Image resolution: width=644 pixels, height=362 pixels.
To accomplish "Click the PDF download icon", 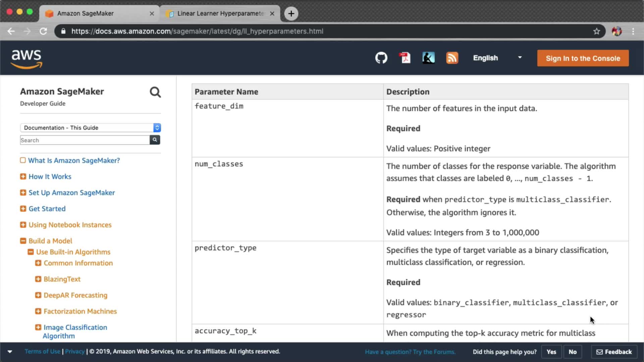I will pyautogui.click(x=405, y=58).
